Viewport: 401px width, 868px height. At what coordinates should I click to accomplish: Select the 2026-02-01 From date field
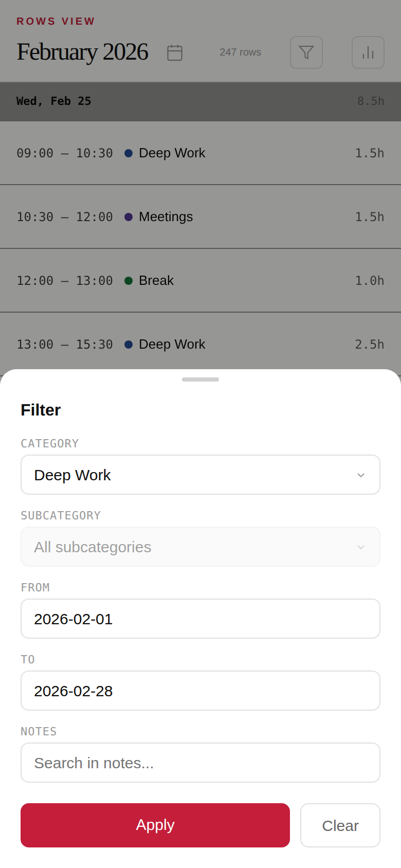click(x=200, y=618)
